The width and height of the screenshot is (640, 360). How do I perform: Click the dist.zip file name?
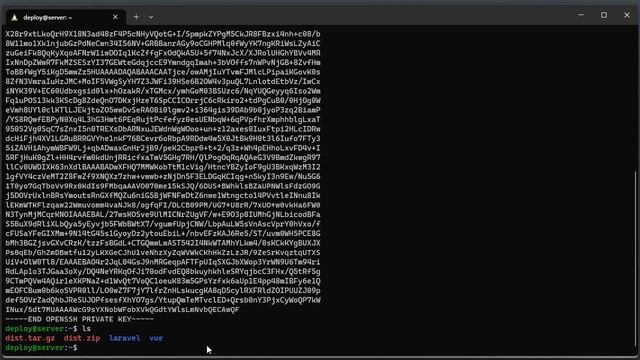point(82,338)
